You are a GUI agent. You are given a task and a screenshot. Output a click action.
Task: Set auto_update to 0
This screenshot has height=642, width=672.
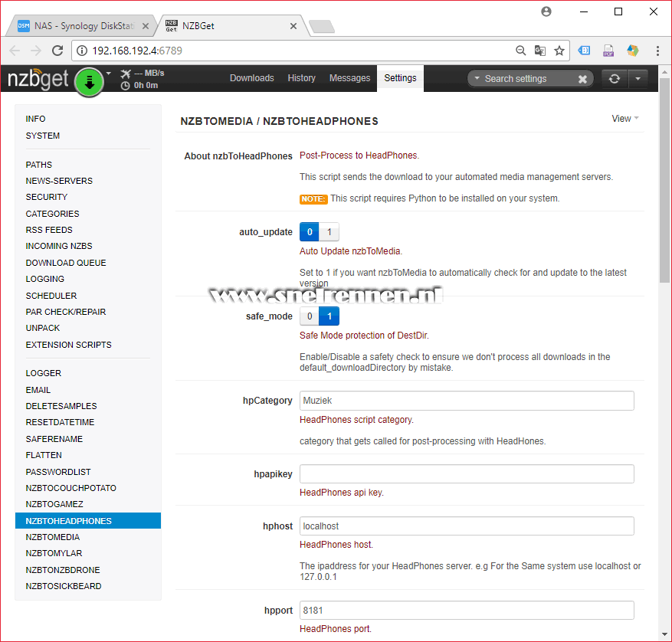(310, 232)
